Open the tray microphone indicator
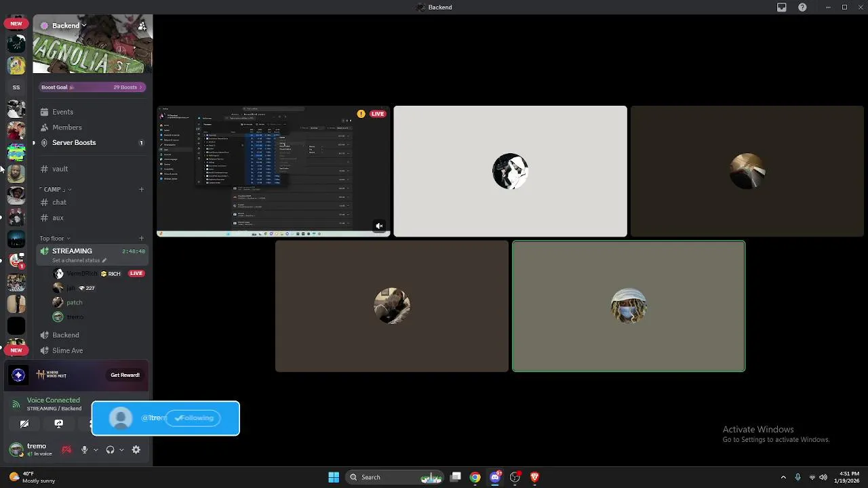This screenshot has height=488, width=868. [797, 477]
